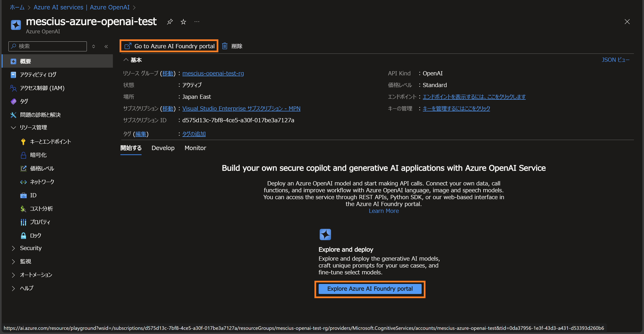Image resolution: width=644 pixels, height=334 pixels.
Task: Open mescius-openai-test-rg resource group link
Action: coord(213,73)
